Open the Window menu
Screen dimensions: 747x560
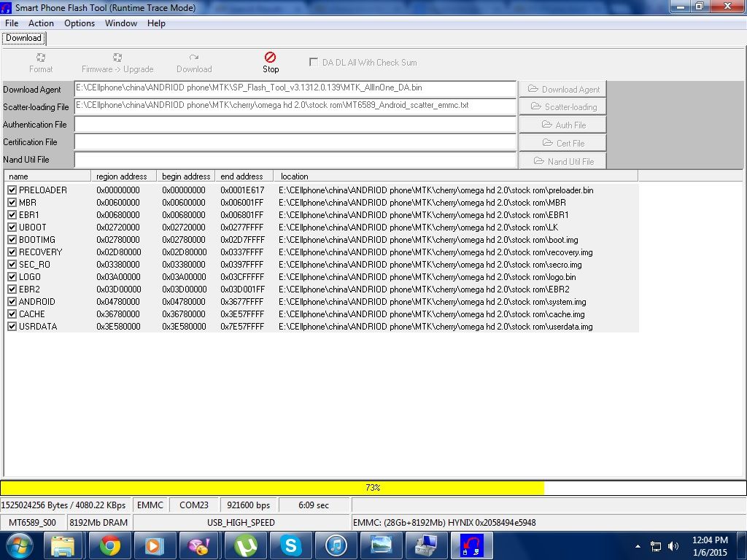(x=120, y=23)
